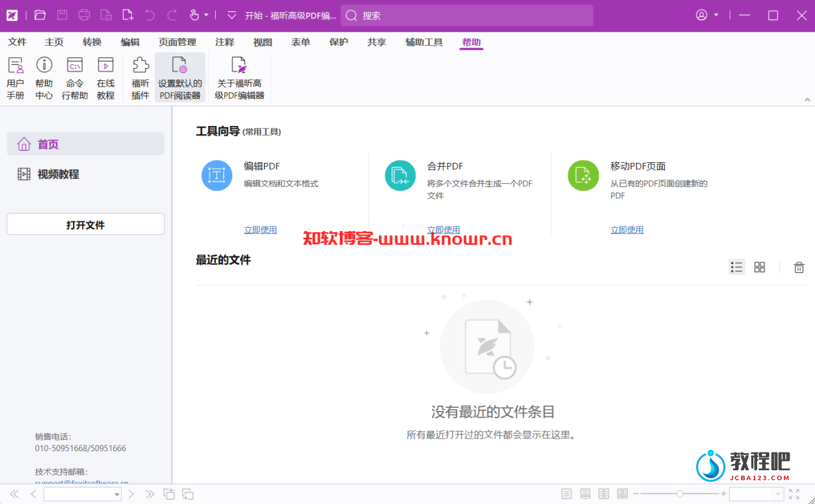Switch to the 转换 tab
This screenshot has height=504, width=815.
tap(92, 42)
